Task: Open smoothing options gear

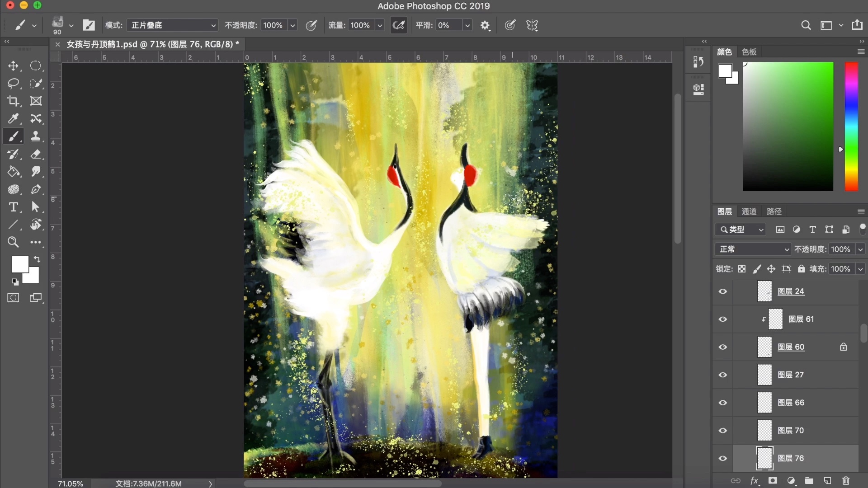Action: 485,25
